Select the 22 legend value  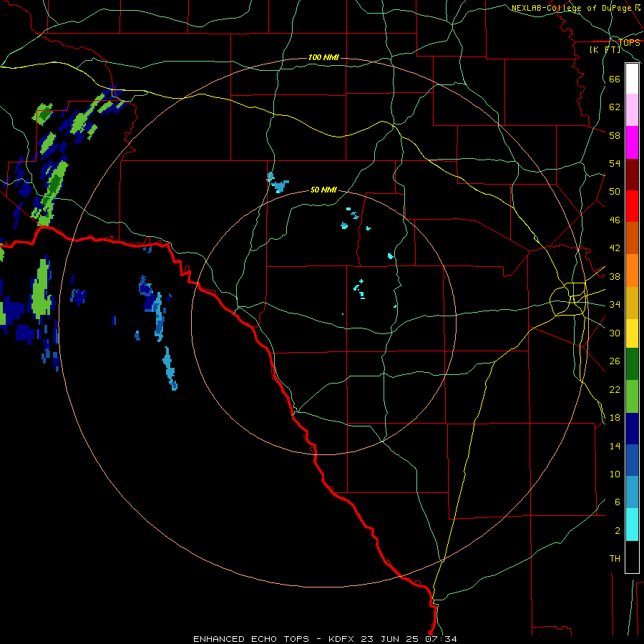(615, 389)
